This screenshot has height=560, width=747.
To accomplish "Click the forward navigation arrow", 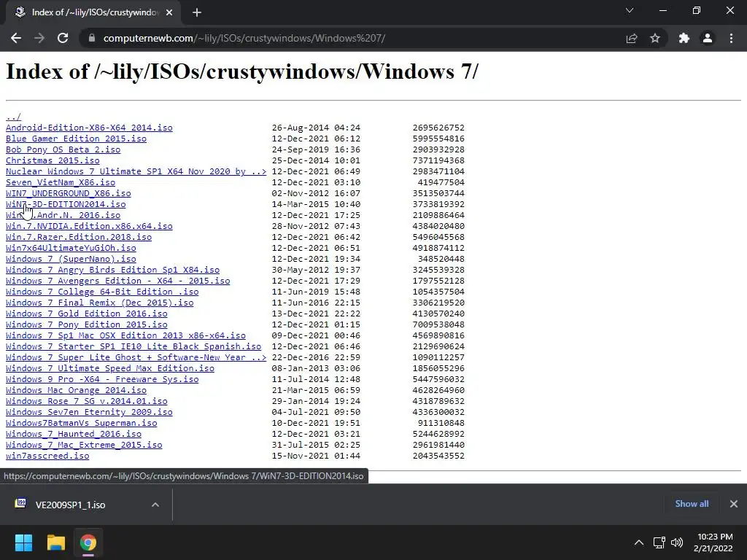I will click(39, 38).
